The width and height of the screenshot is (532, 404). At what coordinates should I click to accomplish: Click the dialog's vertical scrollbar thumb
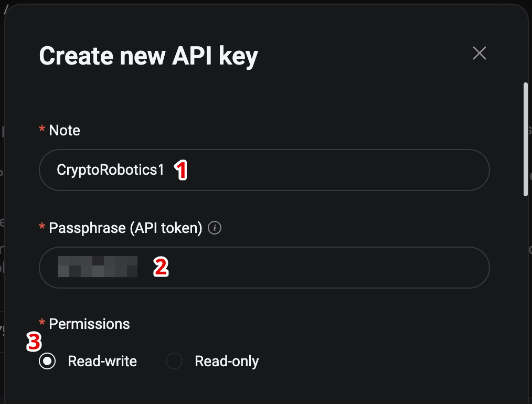526,139
